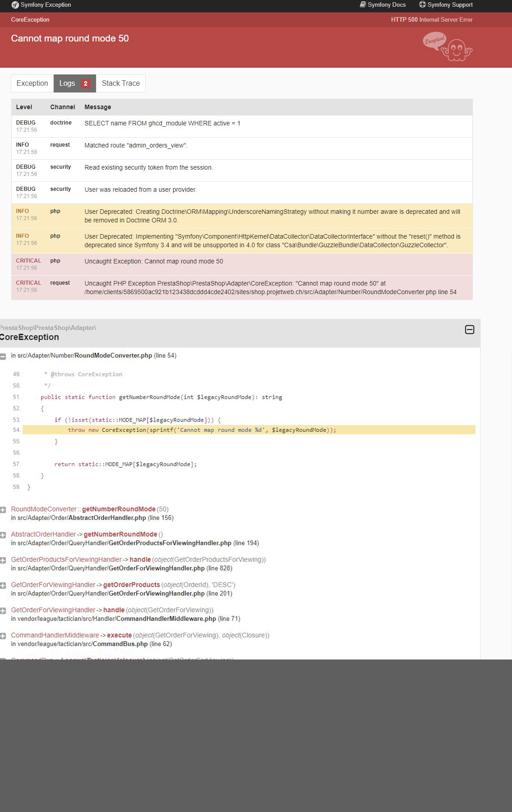The width and height of the screenshot is (512, 812).
Task: Expand RoundModeConverter::getNumberRoundMode trace entry
Action: [x=3, y=510]
